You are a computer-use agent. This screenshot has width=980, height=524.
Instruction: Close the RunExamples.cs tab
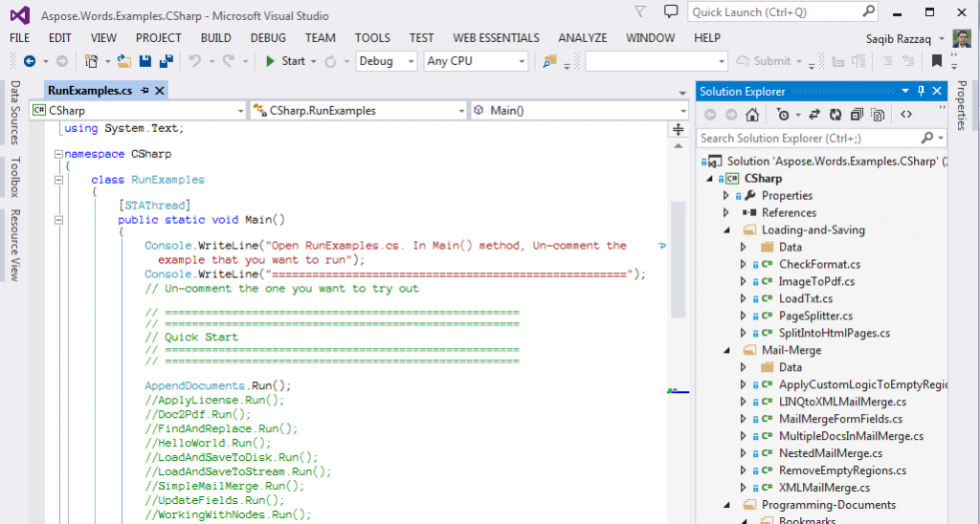[160, 91]
